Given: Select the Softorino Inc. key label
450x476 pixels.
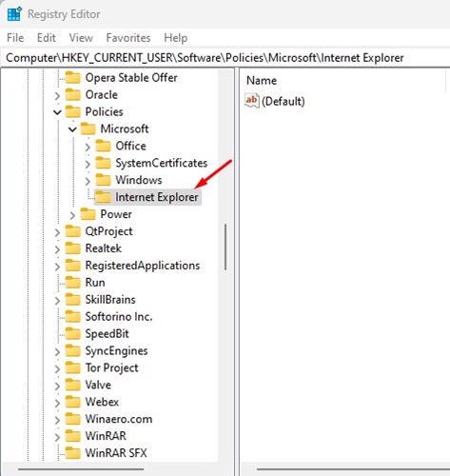Looking at the screenshot, I should pyautogui.click(x=119, y=317).
